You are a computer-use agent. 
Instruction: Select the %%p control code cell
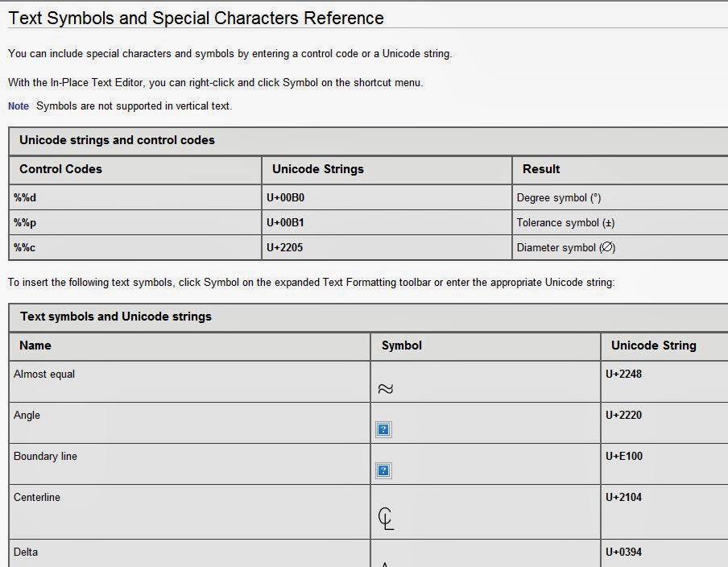[24, 222]
